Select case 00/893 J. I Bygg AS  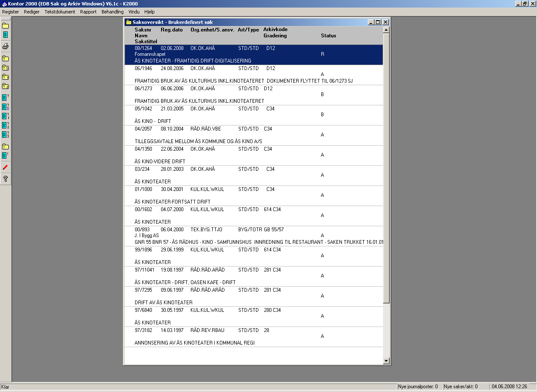254,236
